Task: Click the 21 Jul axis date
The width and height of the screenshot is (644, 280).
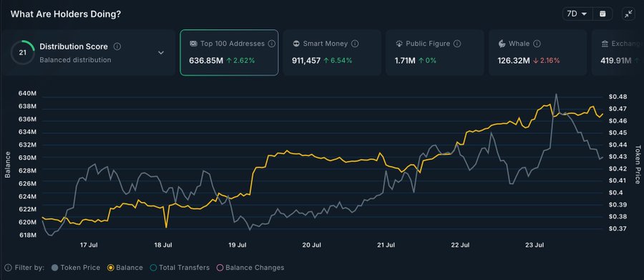Action: click(x=386, y=245)
